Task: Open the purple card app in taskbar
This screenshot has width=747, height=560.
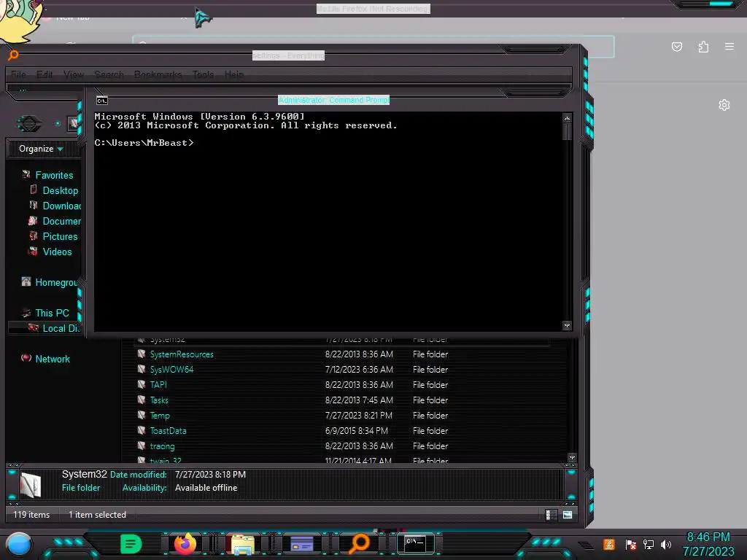Action: pos(301,544)
